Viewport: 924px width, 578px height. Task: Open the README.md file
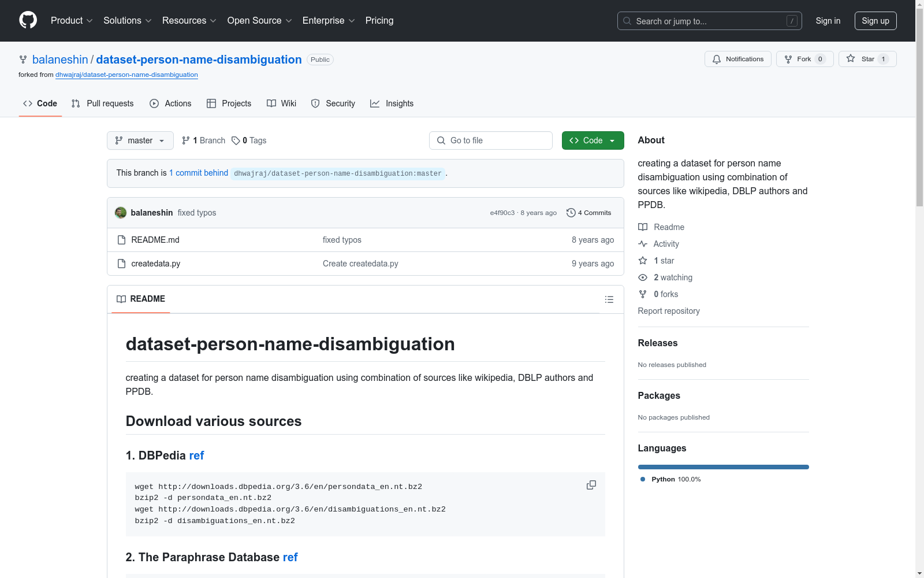click(x=155, y=240)
